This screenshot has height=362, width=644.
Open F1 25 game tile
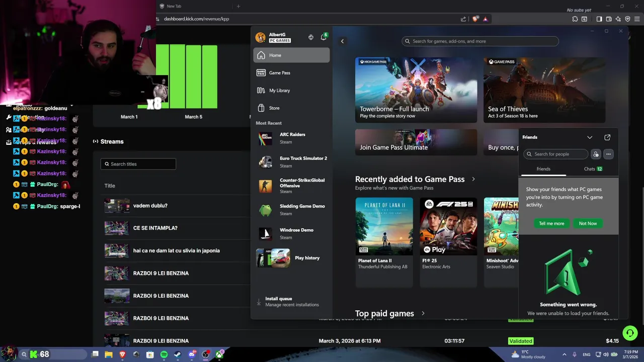tap(448, 242)
